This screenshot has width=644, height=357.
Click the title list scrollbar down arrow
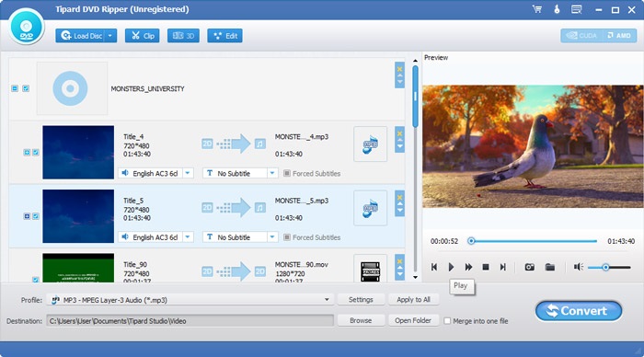(415, 277)
